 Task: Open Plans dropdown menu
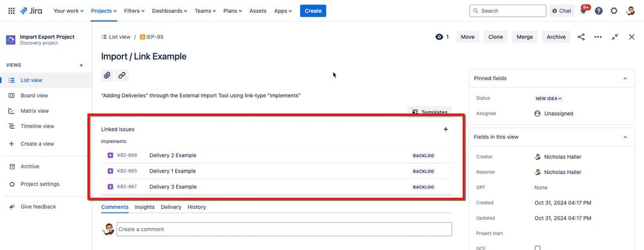click(233, 11)
